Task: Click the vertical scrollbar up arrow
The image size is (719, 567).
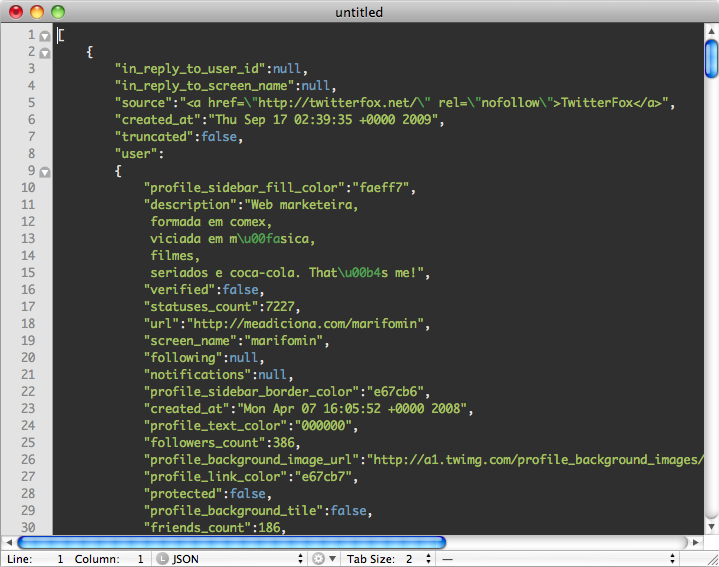Action: click(x=711, y=33)
